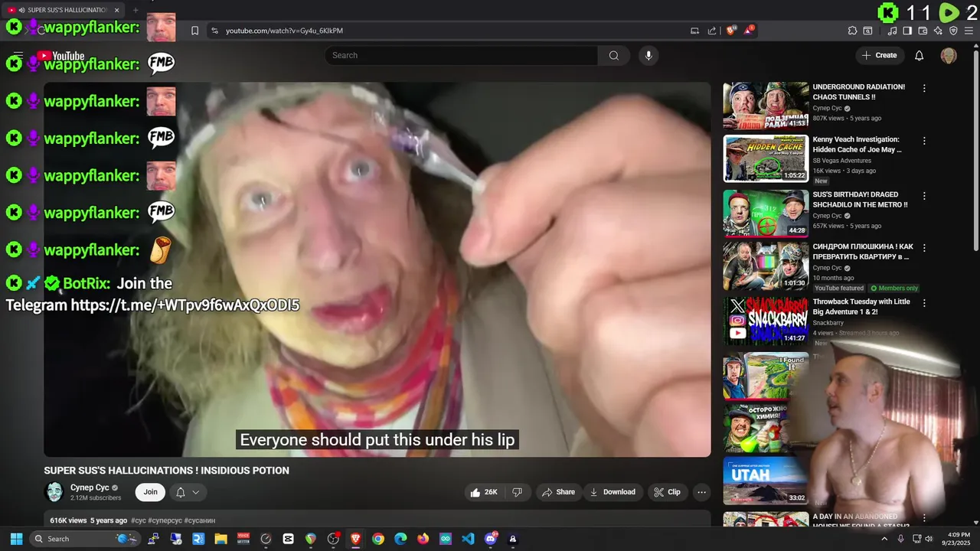The width and height of the screenshot is (980, 551).
Task: Open the YouTube notifications bell
Action: click(919, 55)
